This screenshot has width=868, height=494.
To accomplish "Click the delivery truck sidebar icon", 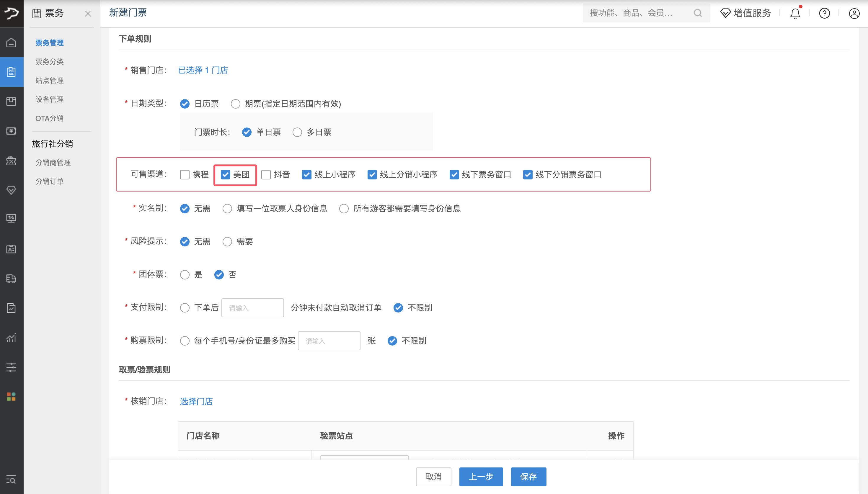I will (11, 279).
